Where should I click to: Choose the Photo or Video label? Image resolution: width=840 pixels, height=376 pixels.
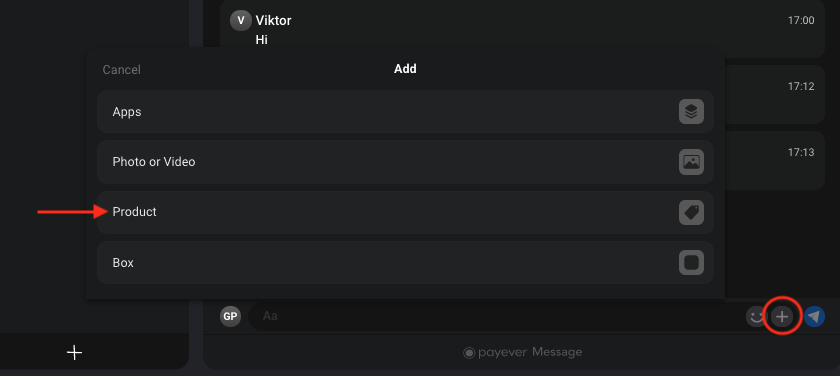pos(154,162)
